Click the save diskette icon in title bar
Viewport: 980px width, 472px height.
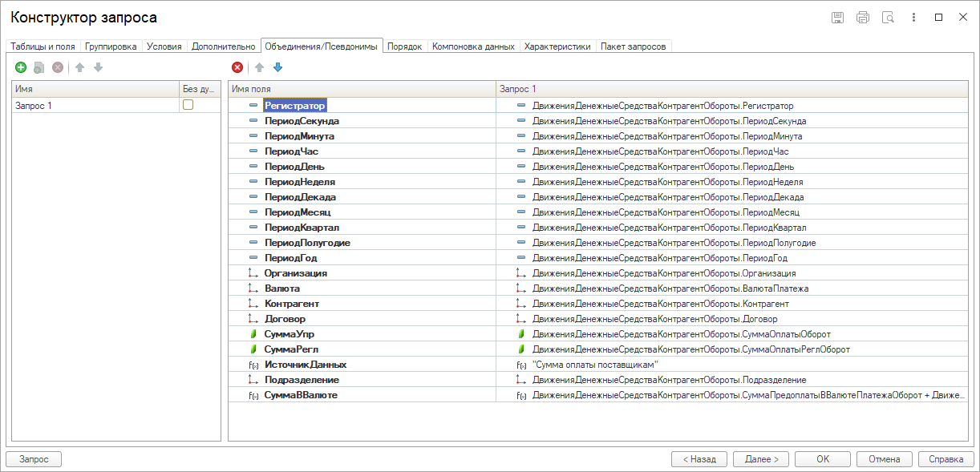coord(837,17)
